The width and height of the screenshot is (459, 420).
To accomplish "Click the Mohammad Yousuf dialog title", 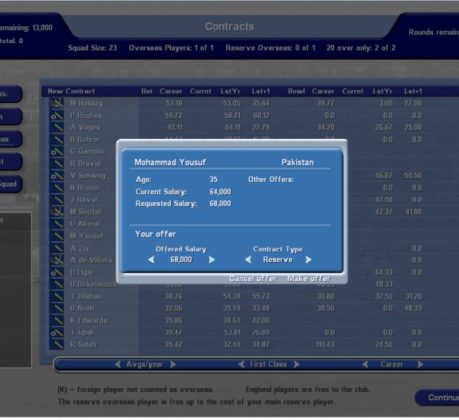I will (x=170, y=162).
